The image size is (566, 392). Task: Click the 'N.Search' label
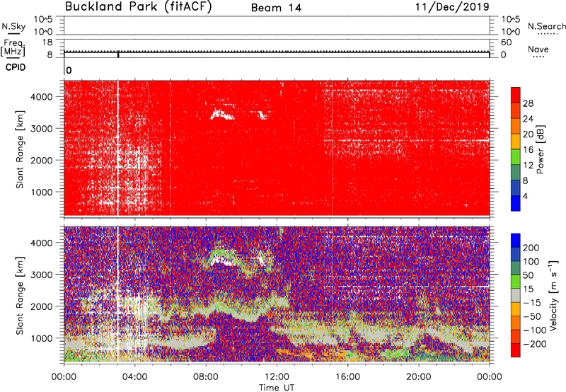(546, 26)
